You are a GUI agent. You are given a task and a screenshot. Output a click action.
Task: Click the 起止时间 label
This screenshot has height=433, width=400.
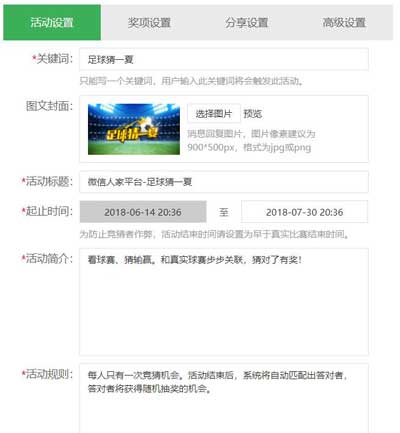(x=47, y=211)
